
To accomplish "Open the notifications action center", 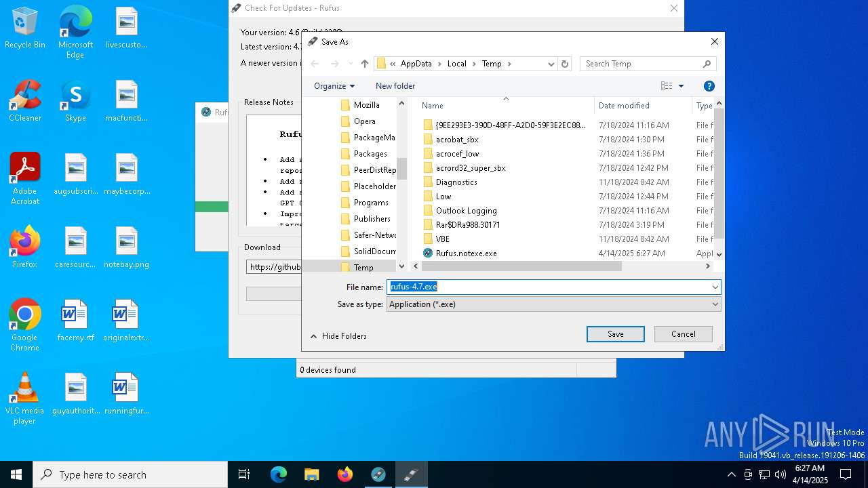I will (846, 474).
